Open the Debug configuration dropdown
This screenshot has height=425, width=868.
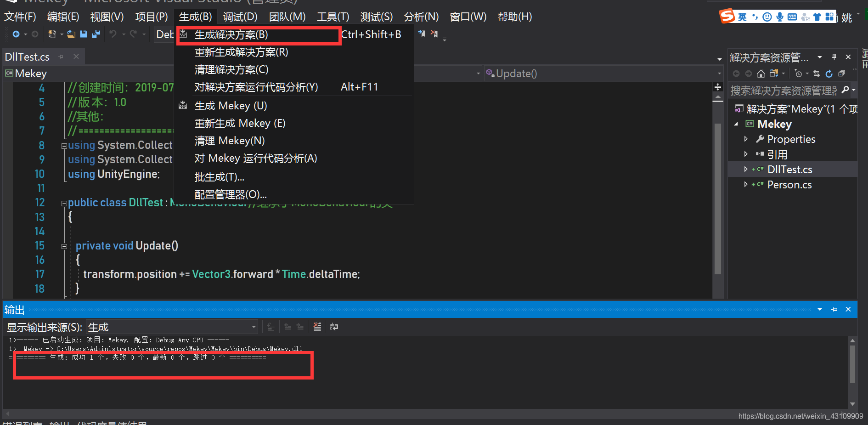(164, 34)
